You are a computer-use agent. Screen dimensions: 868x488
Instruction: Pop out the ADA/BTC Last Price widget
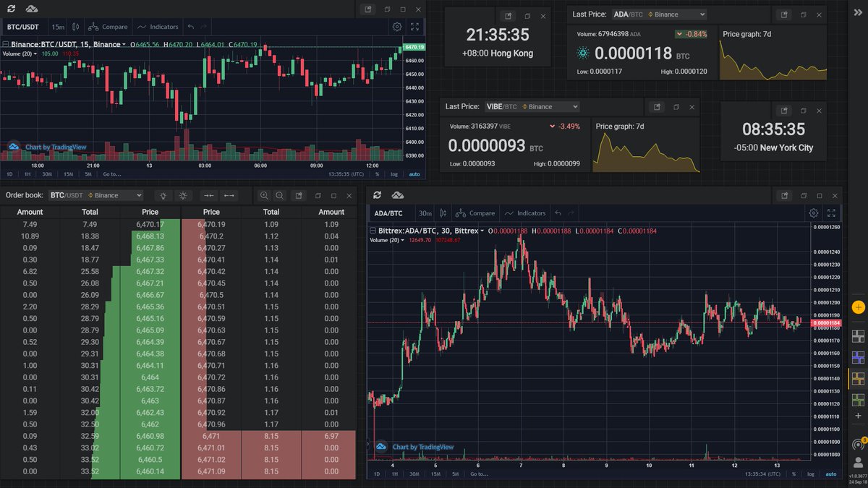[784, 14]
